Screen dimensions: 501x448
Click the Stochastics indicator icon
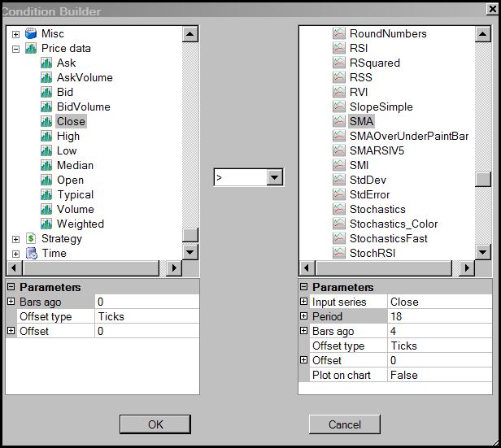tap(339, 210)
